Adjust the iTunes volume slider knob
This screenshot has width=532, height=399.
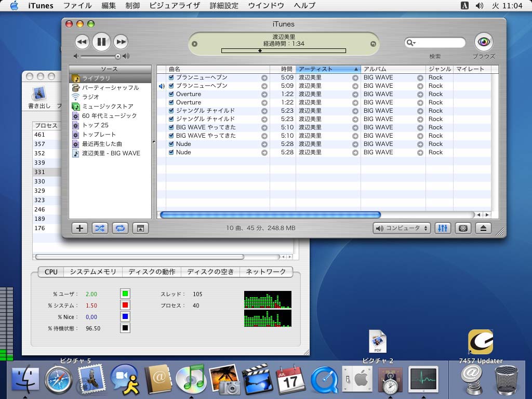[118, 56]
